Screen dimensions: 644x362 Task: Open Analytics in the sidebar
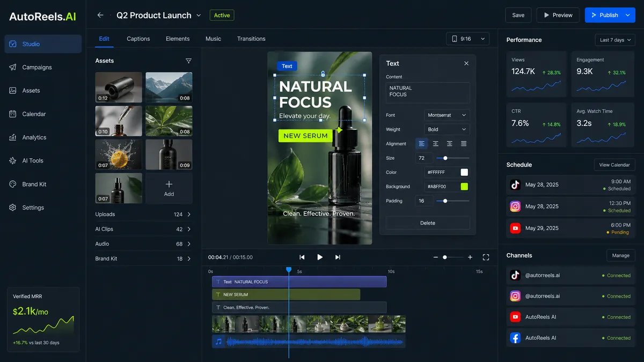[43, 137]
